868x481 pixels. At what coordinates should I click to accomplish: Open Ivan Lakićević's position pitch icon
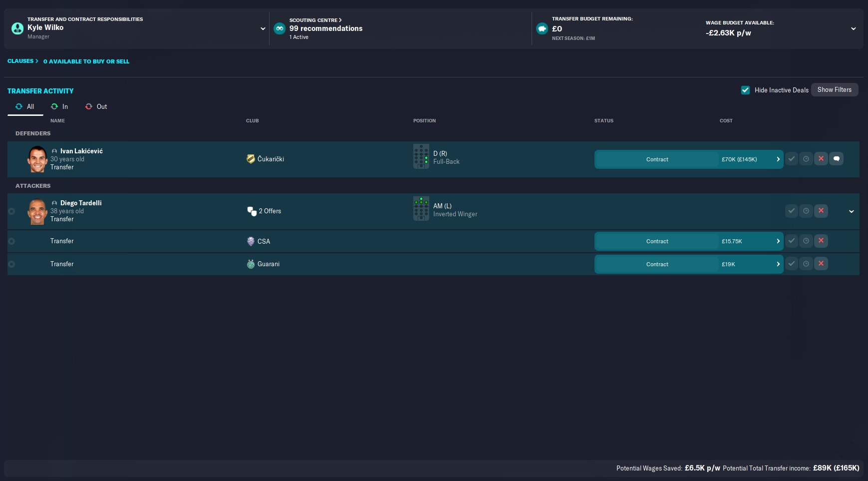tap(421, 156)
